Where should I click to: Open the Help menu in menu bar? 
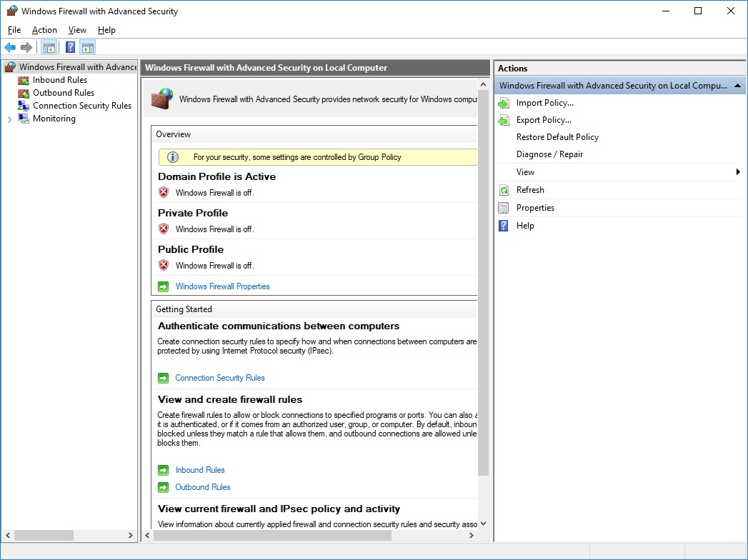pyautogui.click(x=106, y=30)
